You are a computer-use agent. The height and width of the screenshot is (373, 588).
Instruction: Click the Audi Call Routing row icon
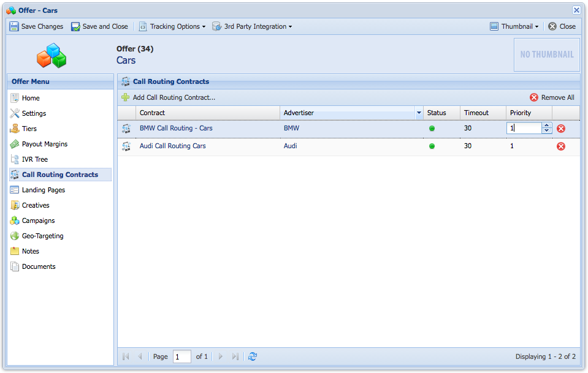click(x=126, y=146)
